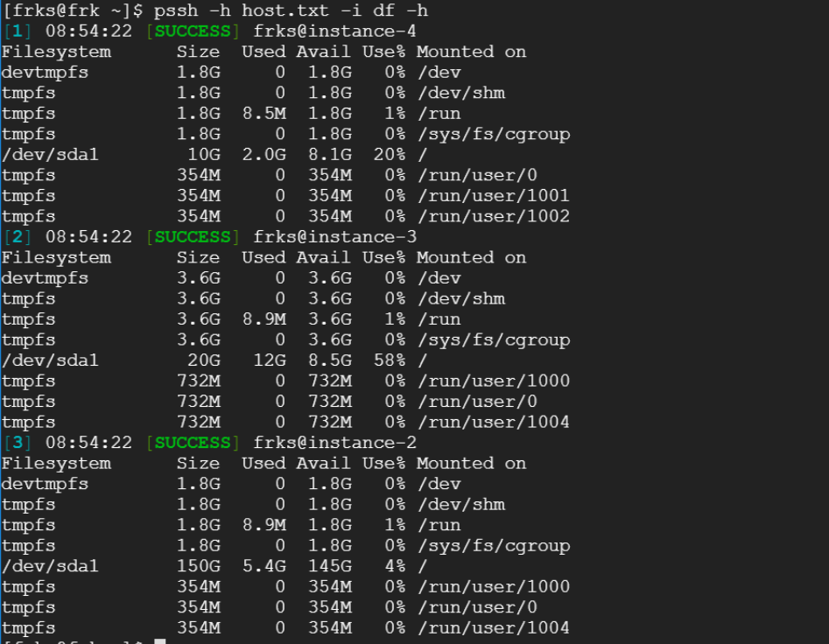Select the "2.0G" used value
The image size is (829, 644).
[264, 155]
